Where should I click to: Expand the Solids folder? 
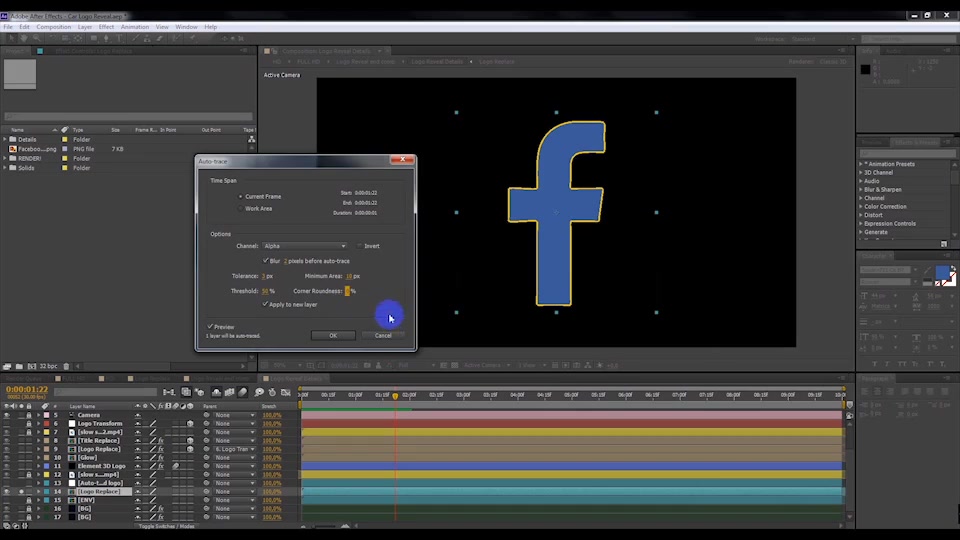pyautogui.click(x=6, y=168)
